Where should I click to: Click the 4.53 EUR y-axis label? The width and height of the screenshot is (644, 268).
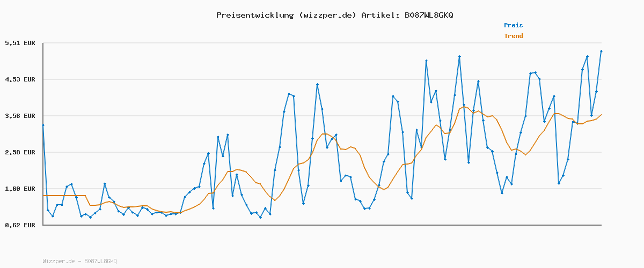coord(20,79)
